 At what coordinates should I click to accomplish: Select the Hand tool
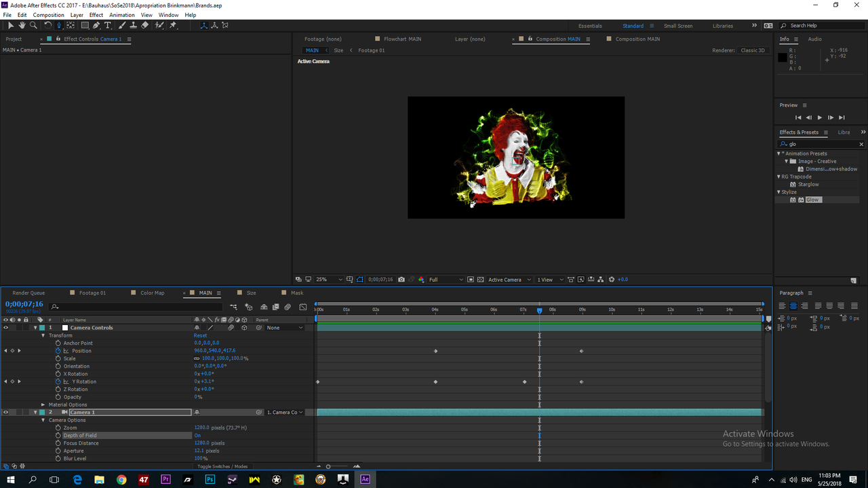pyautogui.click(x=22, y=25)
